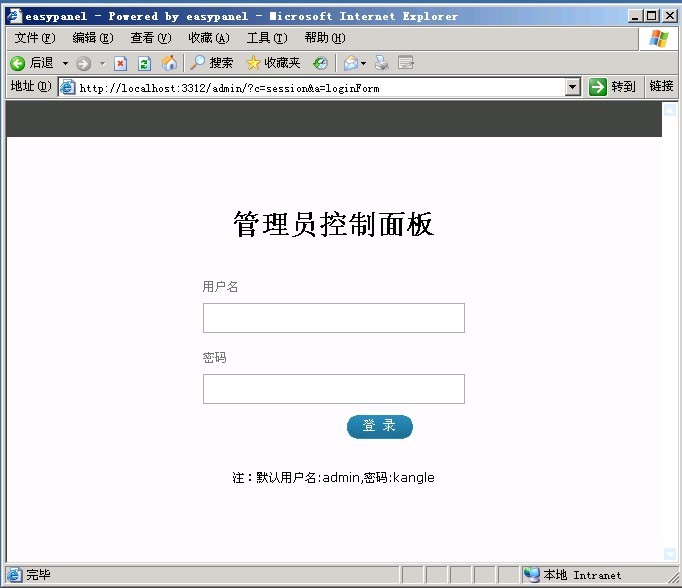The height and width of the screenshot is (588, 682).
Task: Open the 收藏夹 favorites toolbar button
Action: pyautogui.click(x=273, y=63)
